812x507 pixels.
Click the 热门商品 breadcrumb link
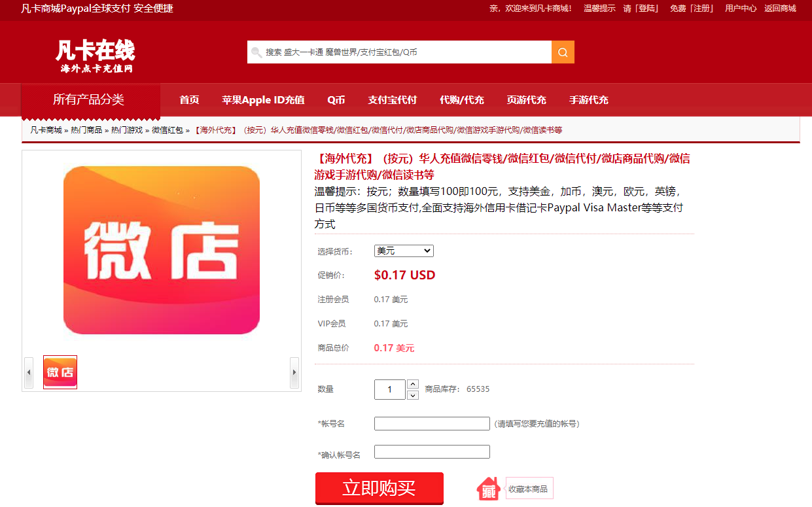click(86, 130)
